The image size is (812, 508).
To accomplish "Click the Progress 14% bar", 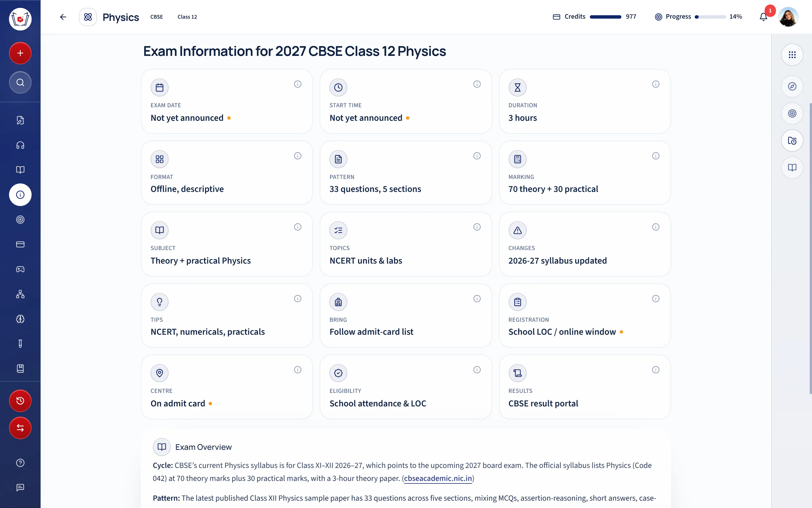I will click(x=710, y=17).
